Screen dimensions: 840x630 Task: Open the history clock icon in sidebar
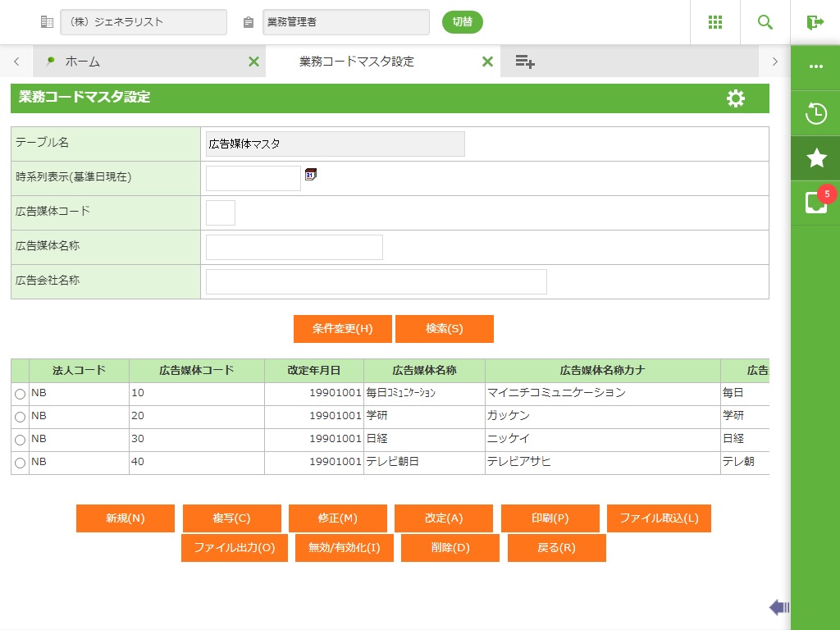[x=815, y=113]
